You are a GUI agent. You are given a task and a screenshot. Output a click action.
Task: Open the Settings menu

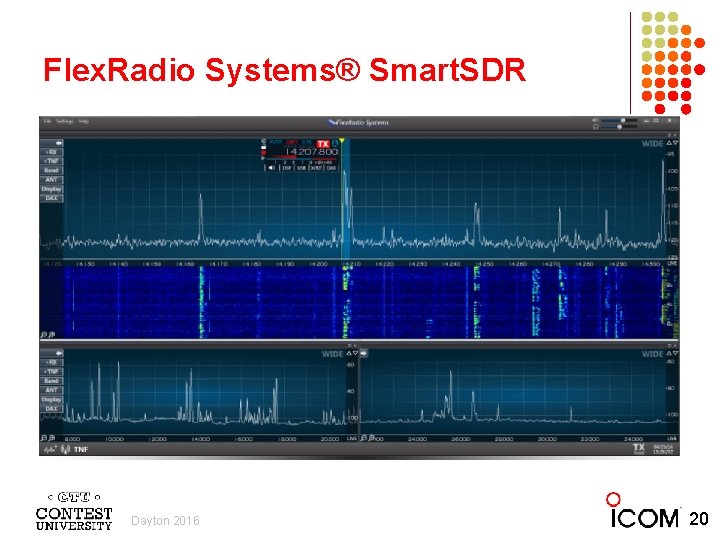point(64,121)
